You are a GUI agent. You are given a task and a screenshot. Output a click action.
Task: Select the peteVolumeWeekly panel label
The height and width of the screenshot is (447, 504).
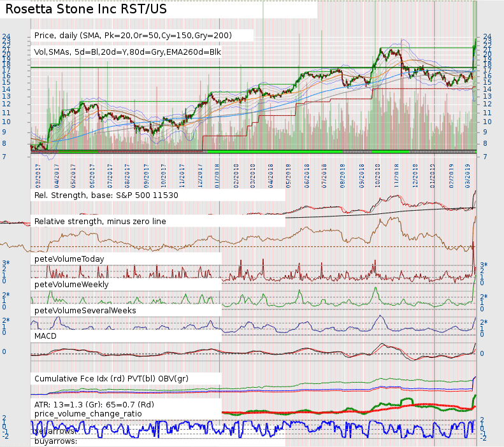pos(71,285)
